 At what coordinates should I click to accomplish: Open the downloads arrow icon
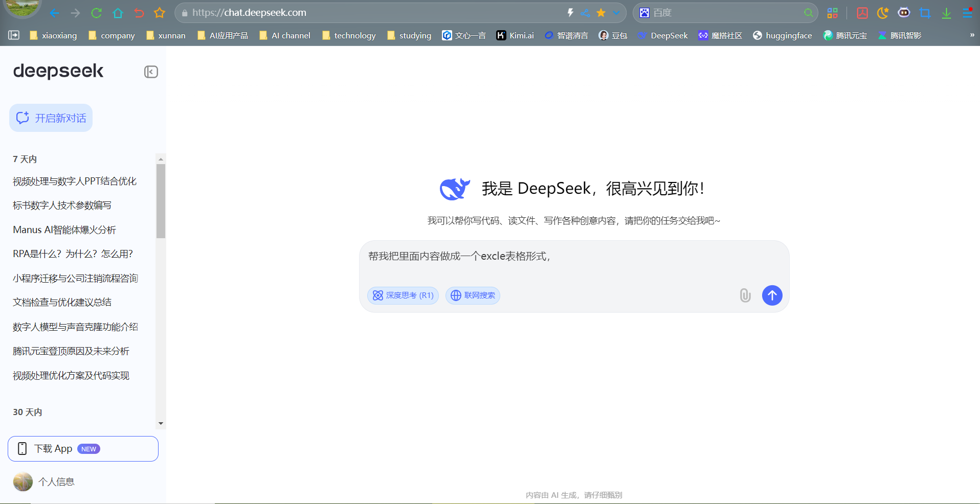click(x=946, y=13)
